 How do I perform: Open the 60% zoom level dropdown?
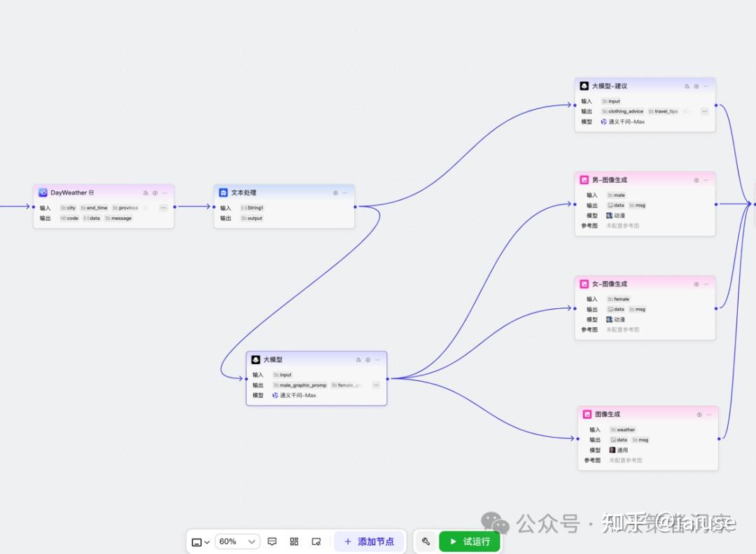pyautogui.click(x=237, y=541)
